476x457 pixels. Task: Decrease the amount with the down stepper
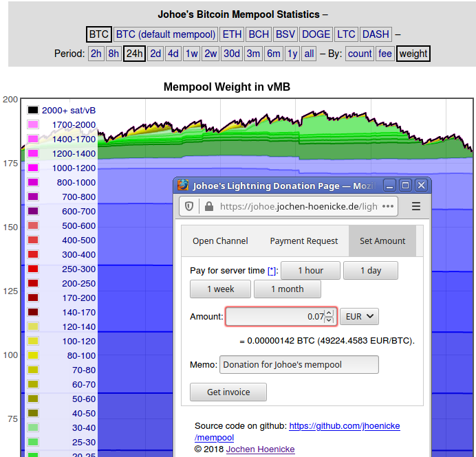[329, 320]
